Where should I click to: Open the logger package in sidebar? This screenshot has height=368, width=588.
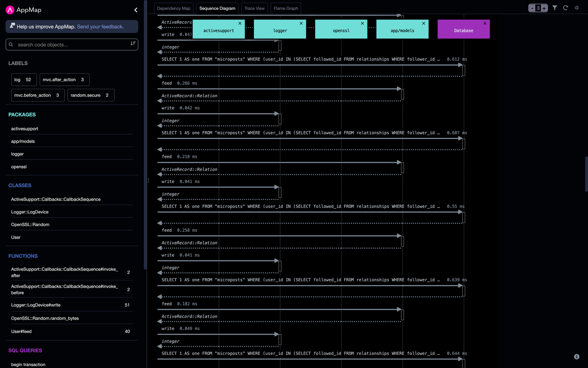click(72, 154)
